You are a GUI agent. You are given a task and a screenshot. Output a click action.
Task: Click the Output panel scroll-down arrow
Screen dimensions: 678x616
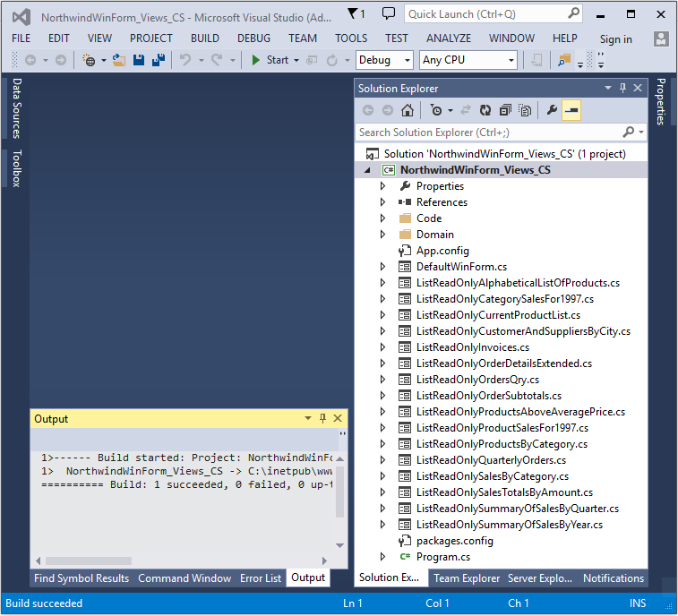[x=339, y=545]
